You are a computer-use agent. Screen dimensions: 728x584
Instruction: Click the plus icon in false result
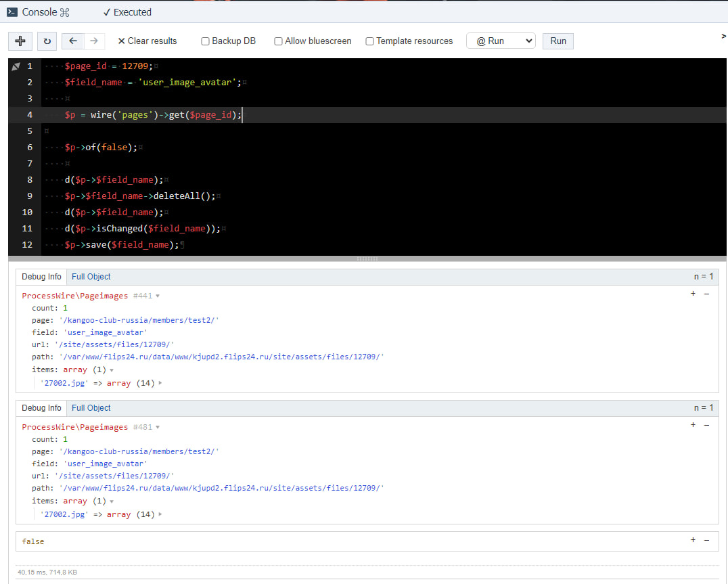tap(693, 540)
